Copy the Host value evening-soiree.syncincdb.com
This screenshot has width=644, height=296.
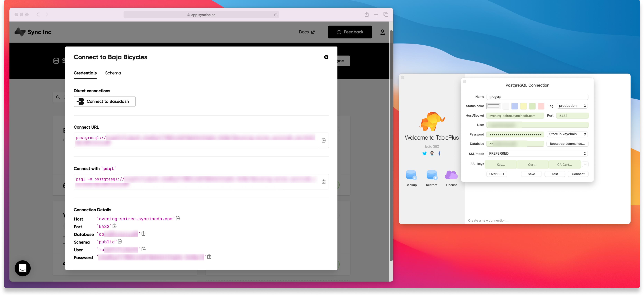pyautogui.click(x=178, y=218)
